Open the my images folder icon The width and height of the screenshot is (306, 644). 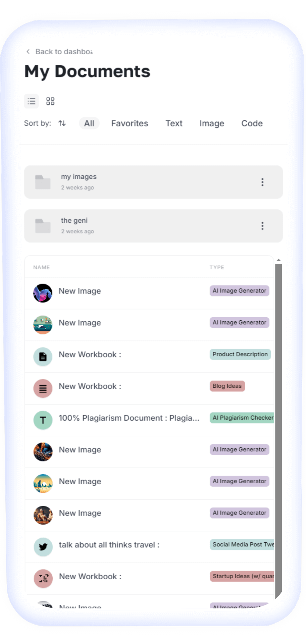(43, 182)
